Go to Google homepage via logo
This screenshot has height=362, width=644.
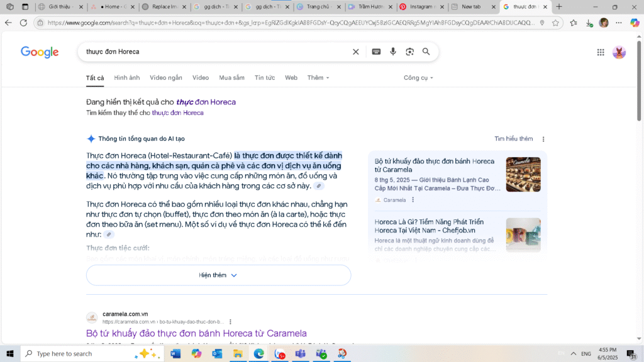coord(40,52)
